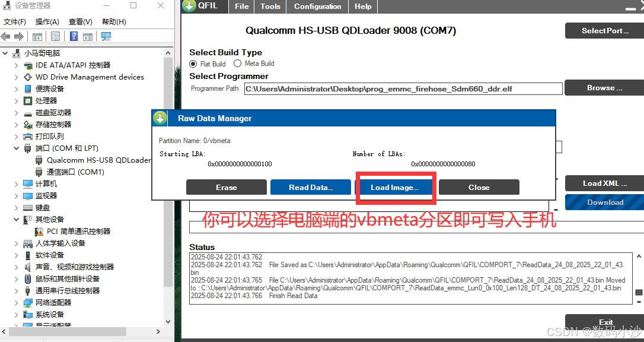Expand the 处理器 tree node
644x342 pixels.
tap(17, 101)
